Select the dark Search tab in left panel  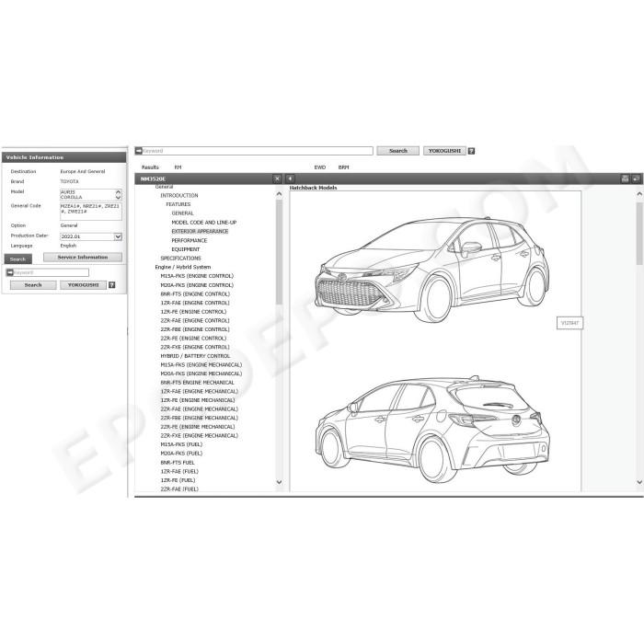click(18, 259)
